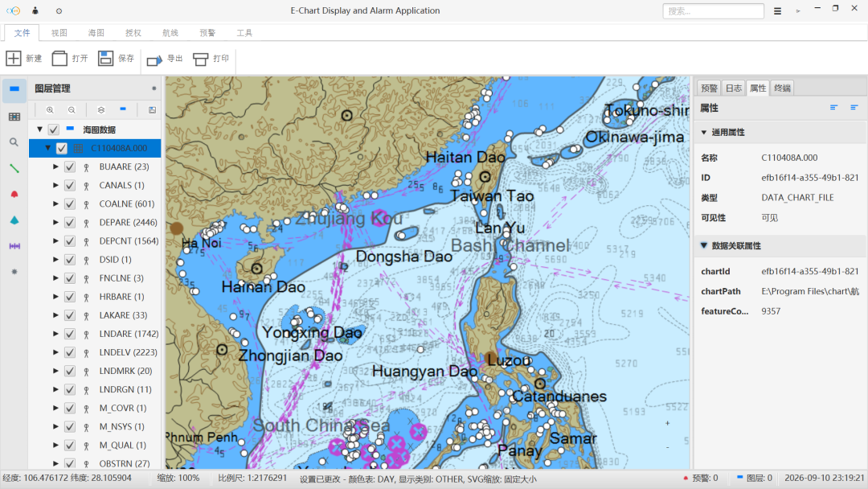Open the gear settings in the 图层管理 header

pyautogui.click(x=154, y=88)
